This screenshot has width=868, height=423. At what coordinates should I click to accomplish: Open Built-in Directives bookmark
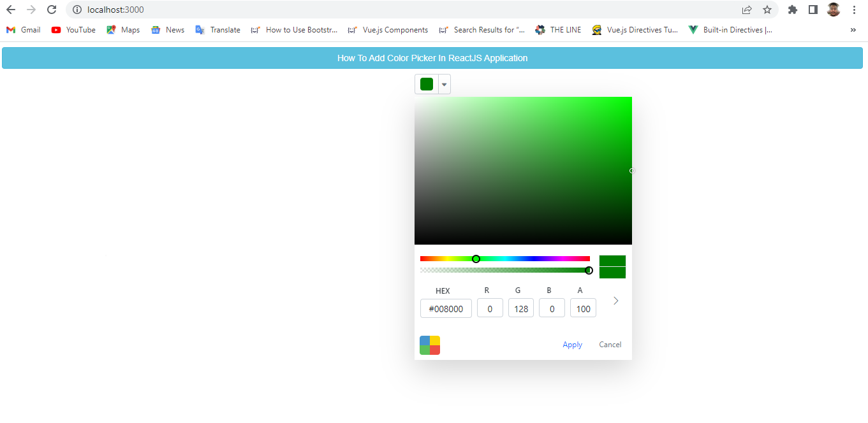731,30
